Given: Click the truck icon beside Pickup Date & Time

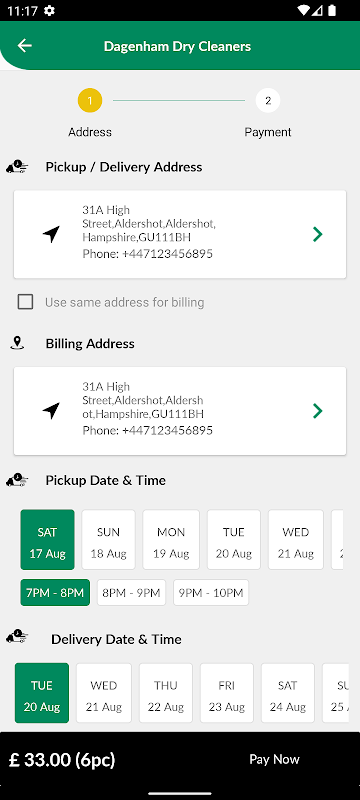Looking at the screenshot, I should pyautogui.click(x=17, y=480).
